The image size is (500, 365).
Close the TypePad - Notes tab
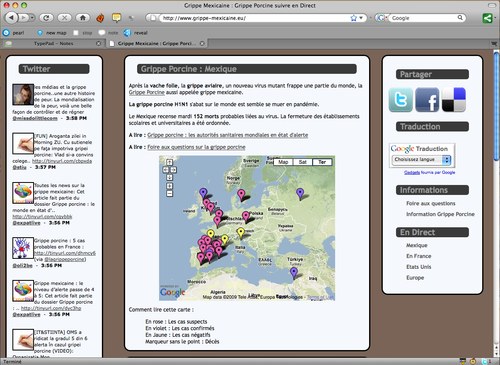pyautogui.click(x=98, y=43)
